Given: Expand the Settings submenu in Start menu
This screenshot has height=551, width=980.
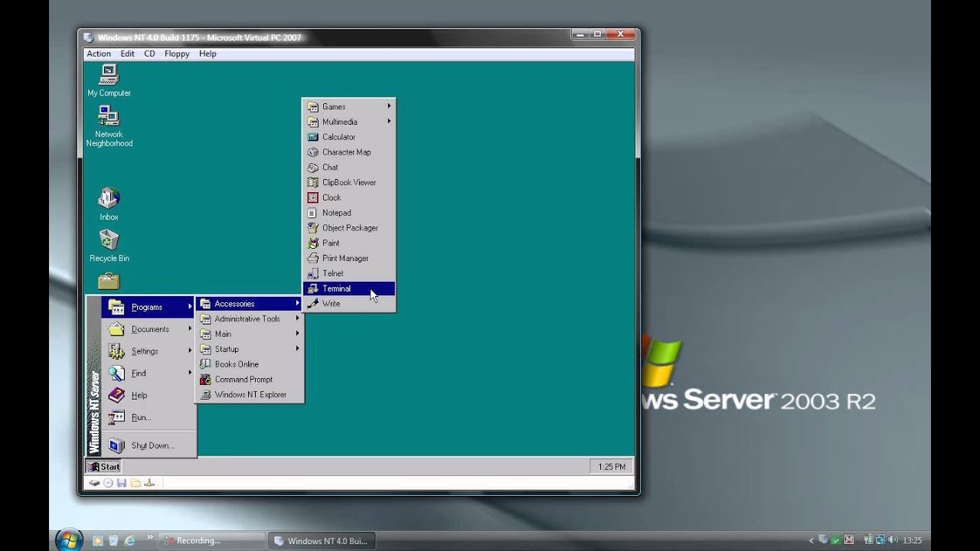Looking at the screenshot, I should point(149,351).
